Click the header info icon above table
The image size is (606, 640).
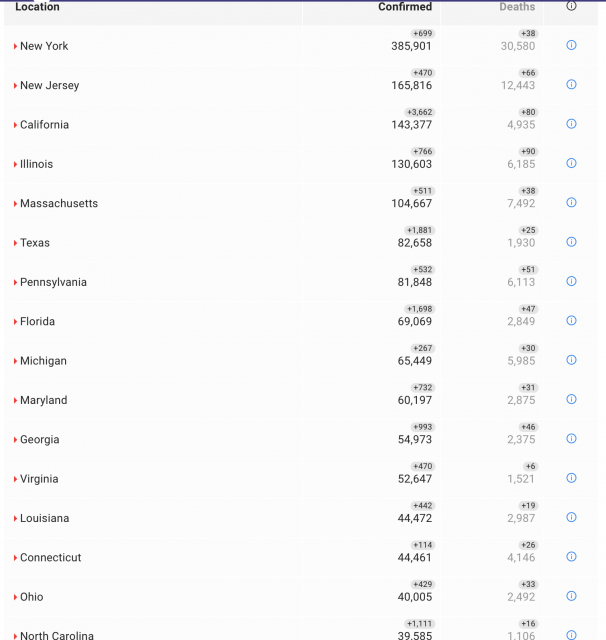[x=571, y=6]
